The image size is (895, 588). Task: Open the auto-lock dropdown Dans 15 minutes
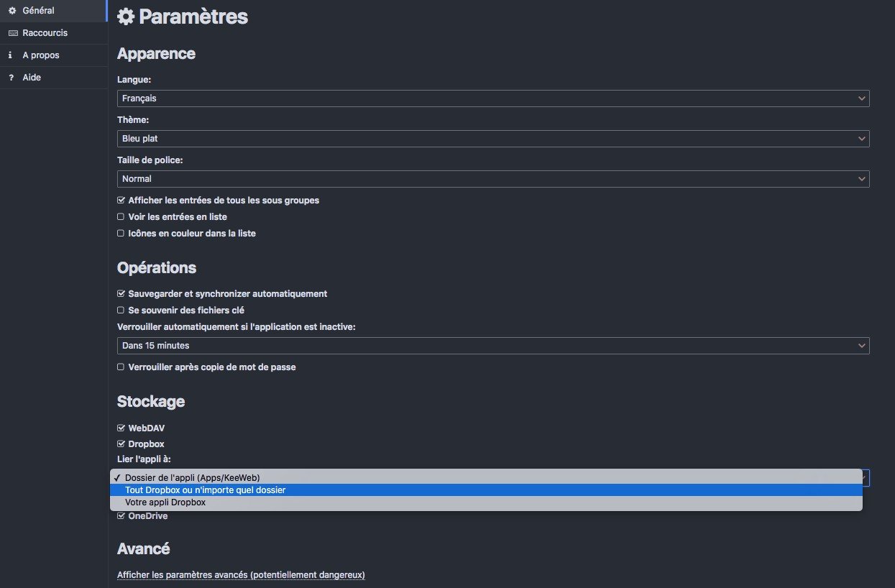[493, 346]
